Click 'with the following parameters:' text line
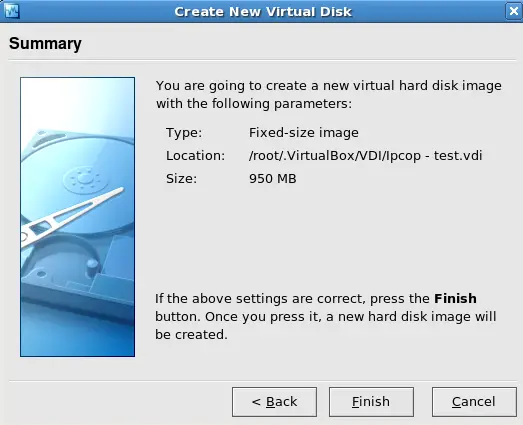This screenshot has width=523, height=425. tap(254, 103)
